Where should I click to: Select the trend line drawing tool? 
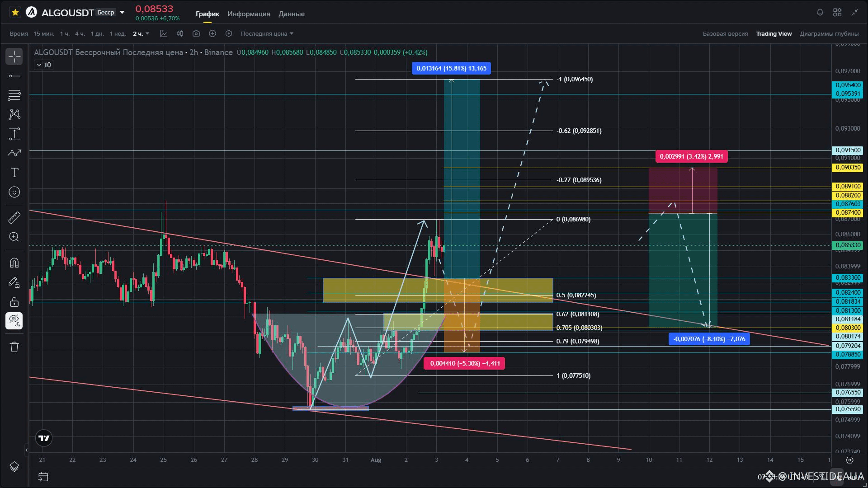pos(14,76)
